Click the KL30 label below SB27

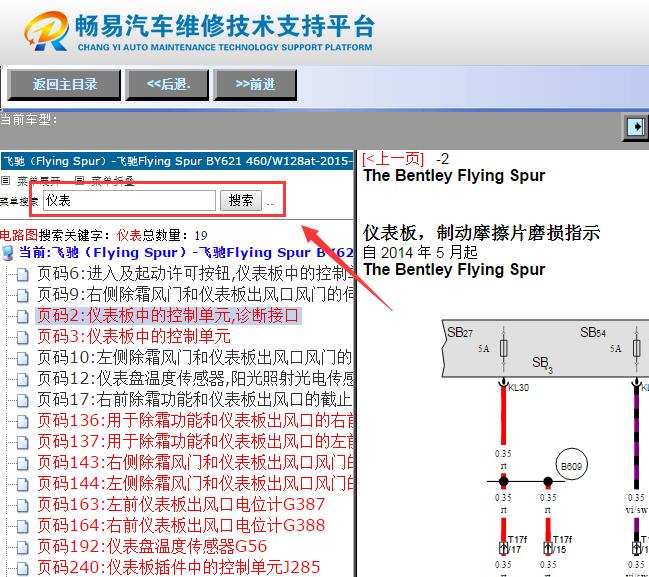coord(518,388)
